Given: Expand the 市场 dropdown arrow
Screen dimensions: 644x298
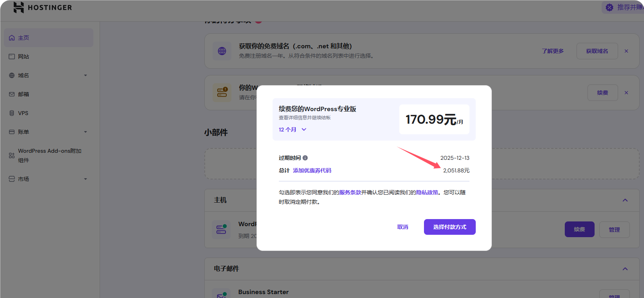Looking at the screenshot, I should tap(86, 179).
